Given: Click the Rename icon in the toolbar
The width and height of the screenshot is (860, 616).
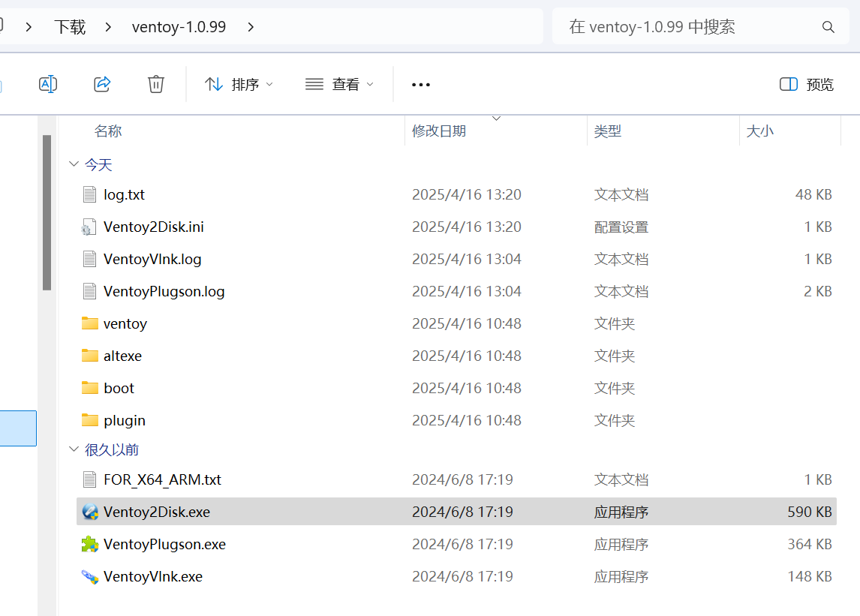Looking at the screenshot, I should pos(48,85).
